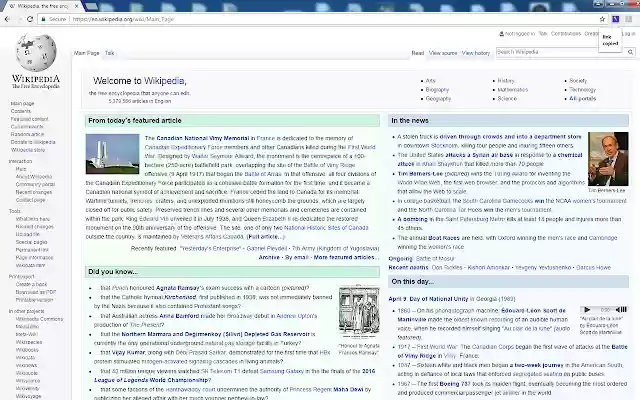This screenshot has height=400, width=640.
Task: Open the Technology portal
Action: tap(582, 90)
